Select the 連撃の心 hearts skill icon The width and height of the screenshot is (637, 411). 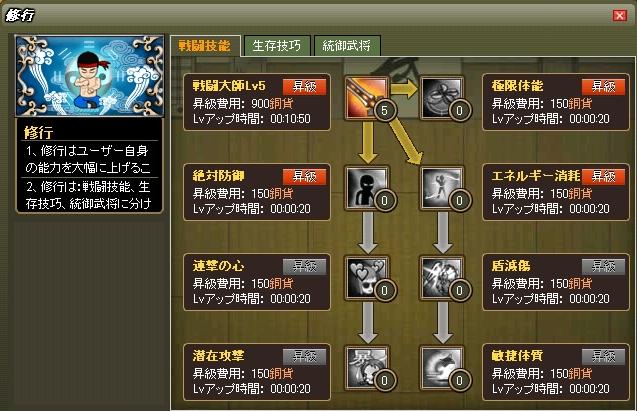[366, 278]
